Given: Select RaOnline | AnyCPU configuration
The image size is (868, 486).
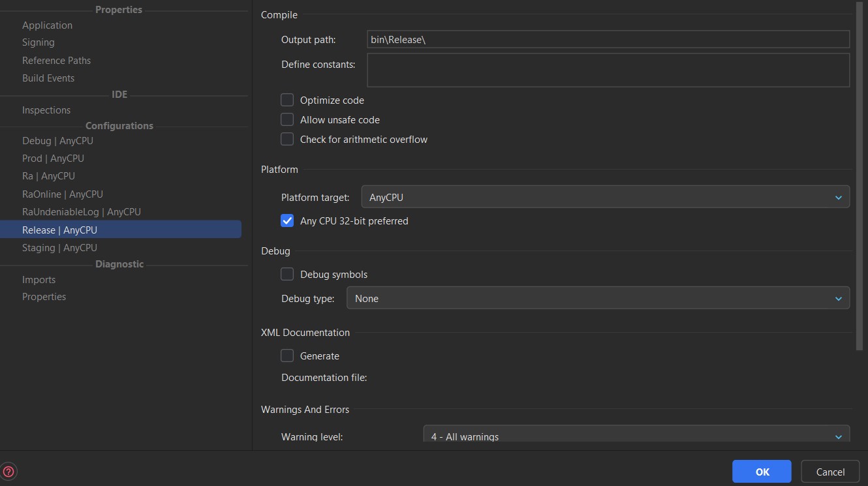Looking at the screenshot, I should [x=62, y=194].
